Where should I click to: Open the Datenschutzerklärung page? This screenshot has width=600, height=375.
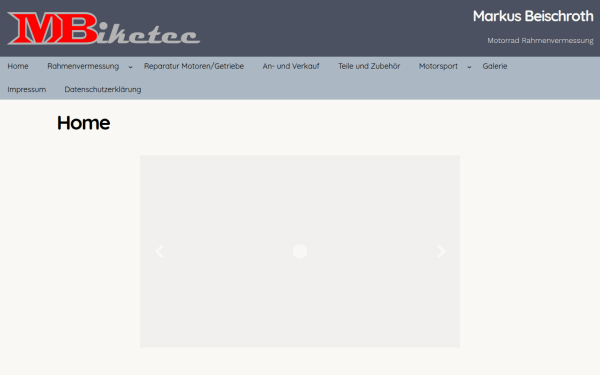coord(103,90)
